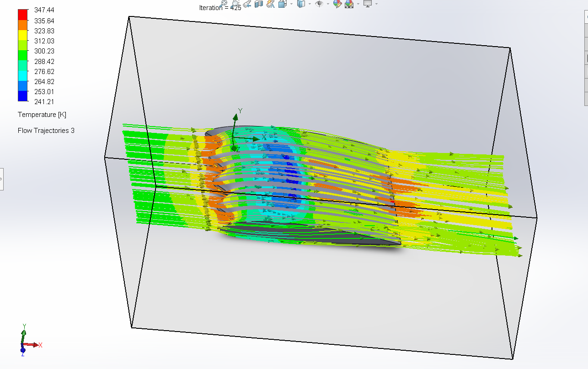Image resolution: width=588 pixels, height=369 pixels.
Task: Expand the View Orientation dropdown arrow
Action: 291,4
